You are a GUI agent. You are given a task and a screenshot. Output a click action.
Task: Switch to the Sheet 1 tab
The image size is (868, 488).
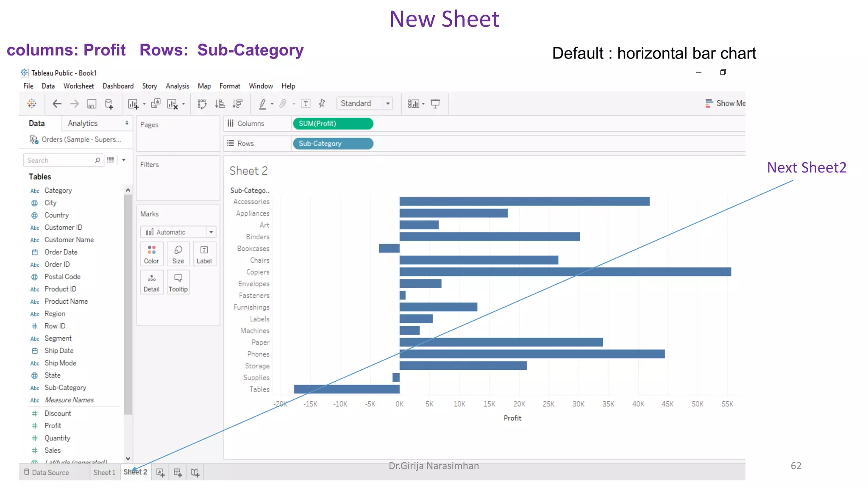pos(104,472)
